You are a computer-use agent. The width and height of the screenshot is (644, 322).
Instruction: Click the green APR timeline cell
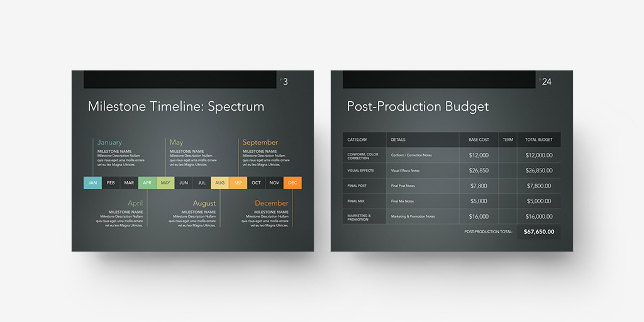point(147,183)
